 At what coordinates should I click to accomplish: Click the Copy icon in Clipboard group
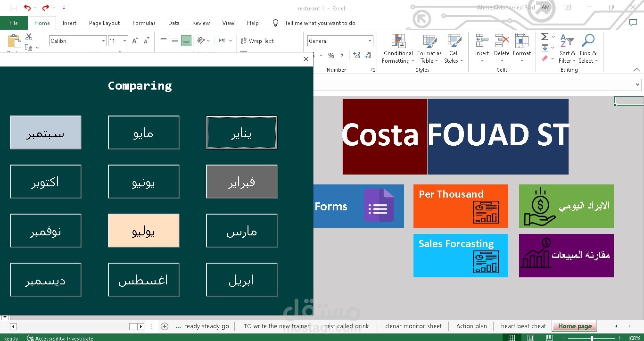point(28,48)
